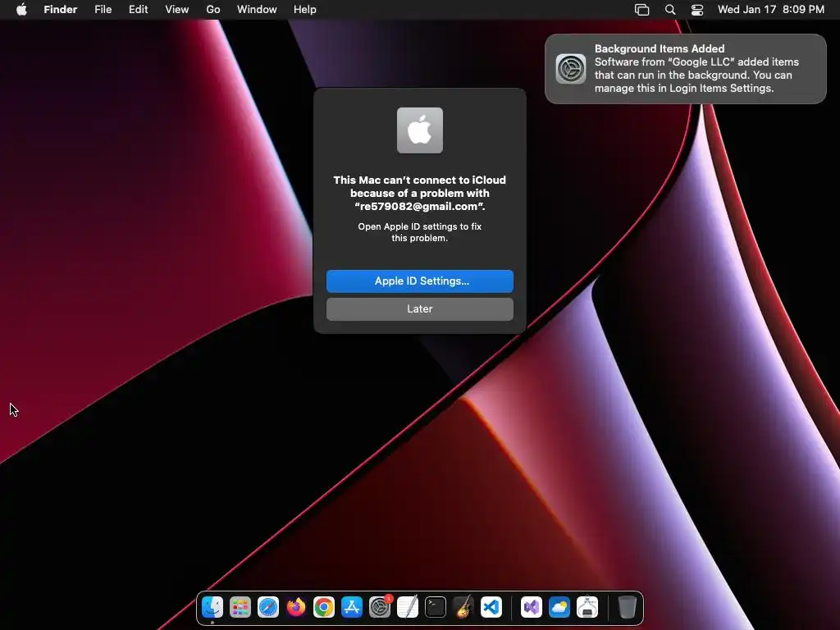Viewport: 840px width, 630px height.
Task: Open the File menu
Action: (103, 10)
